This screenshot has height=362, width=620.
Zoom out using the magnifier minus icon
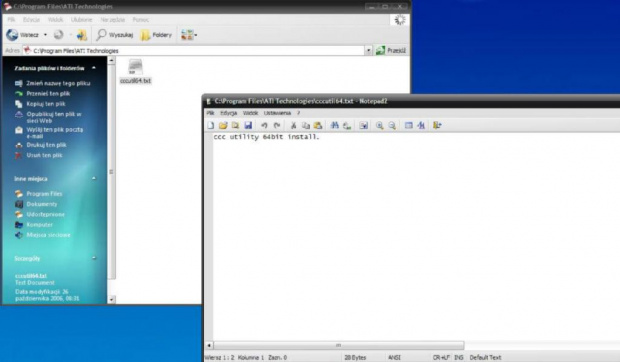click(392, 125)
